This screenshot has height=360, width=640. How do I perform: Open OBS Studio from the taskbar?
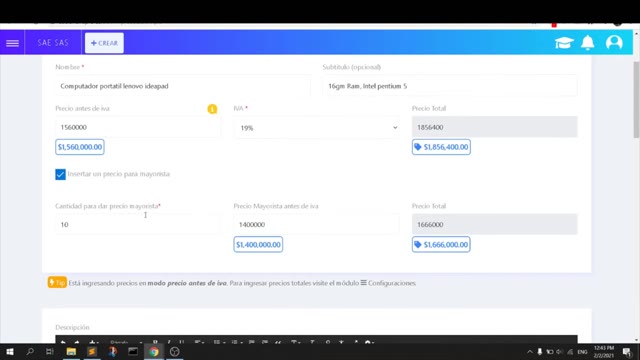click(x=175, y=351)
